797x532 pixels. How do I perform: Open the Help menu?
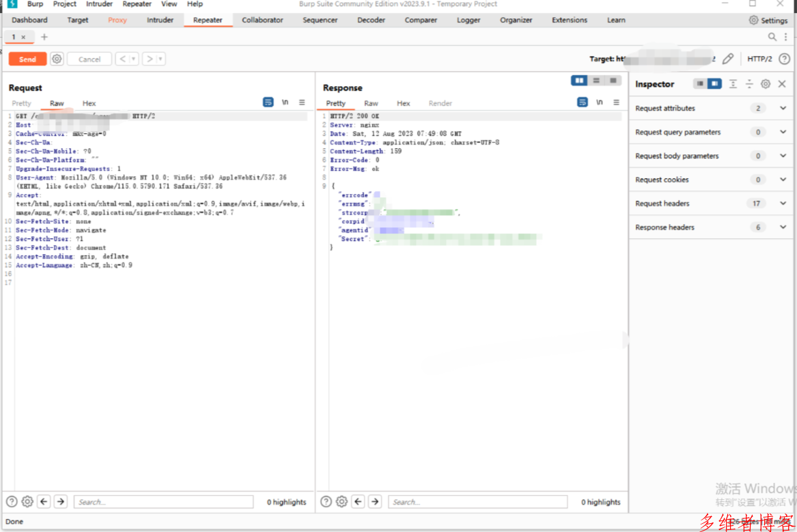tap(195, 4)
